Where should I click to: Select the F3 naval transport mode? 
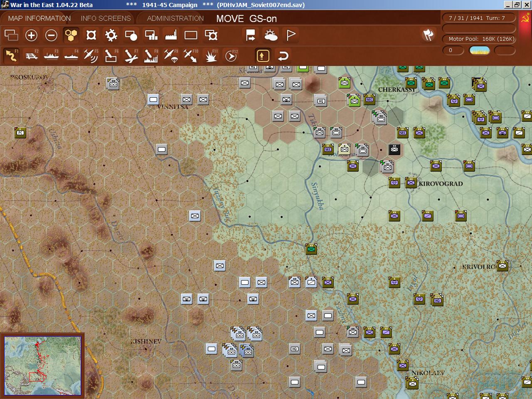click(51, 55)
